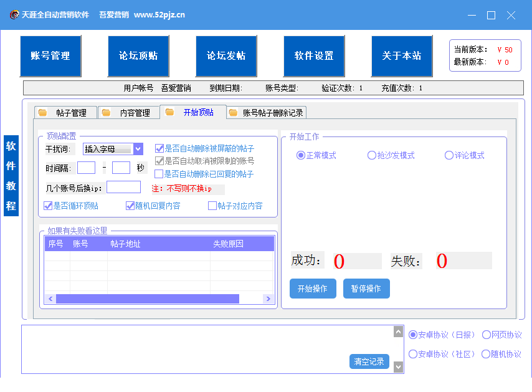Go to the 论坛发帖 section
The height and width of the screenshot is (392, 532).
point(226,56)
